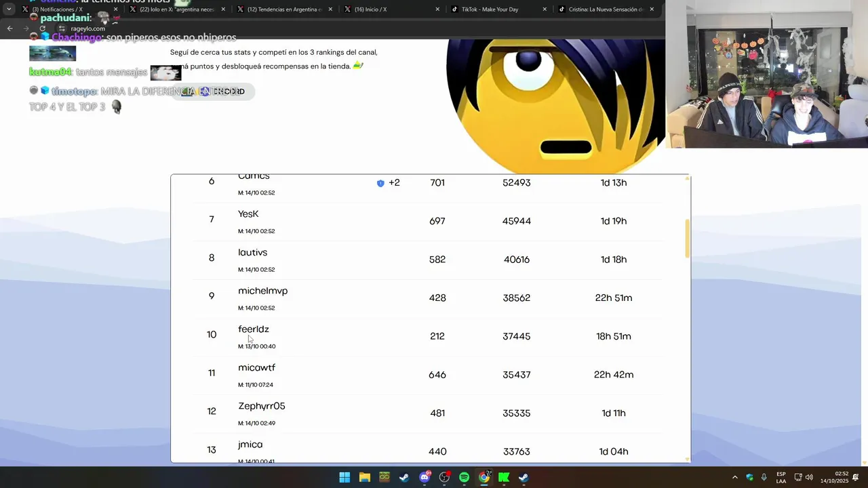Click the microphone tray icon

pyautogui.click(x=764, y=477)
